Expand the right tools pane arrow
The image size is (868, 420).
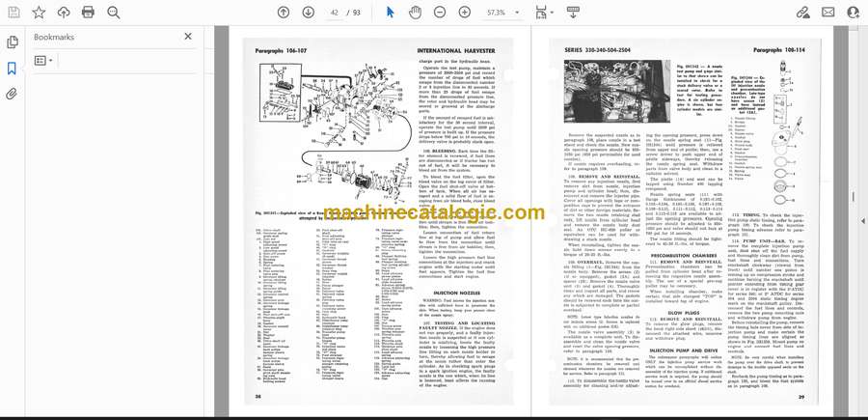click(862, 221)
